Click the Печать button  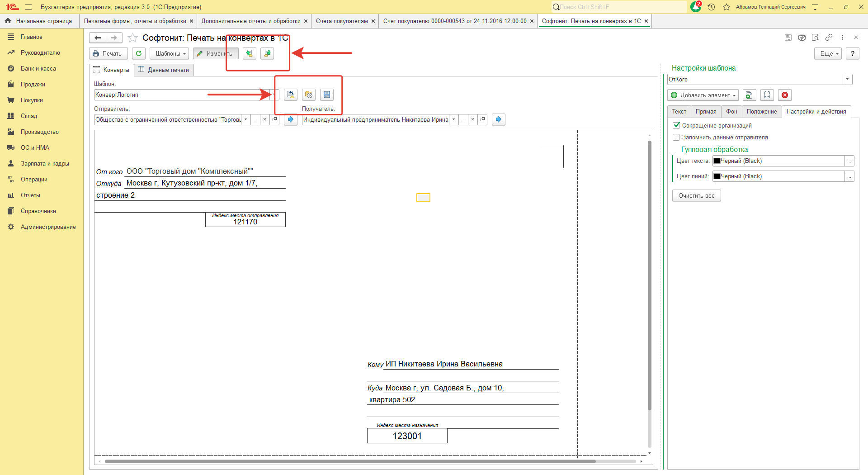point(108,53)
